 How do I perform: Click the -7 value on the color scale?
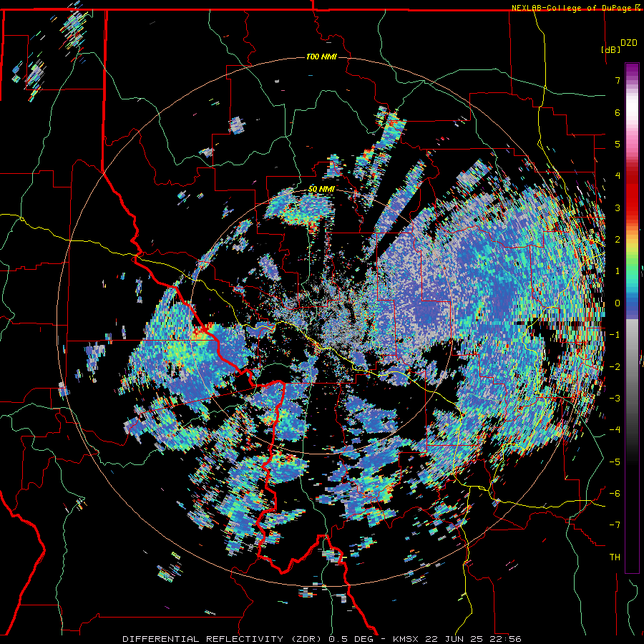click(x=615, y=525)
